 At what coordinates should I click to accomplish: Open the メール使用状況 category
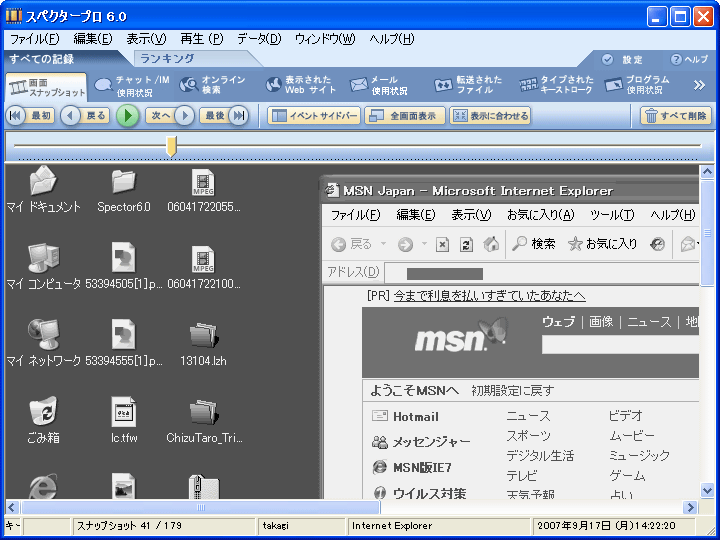click(x=378, y=85)
